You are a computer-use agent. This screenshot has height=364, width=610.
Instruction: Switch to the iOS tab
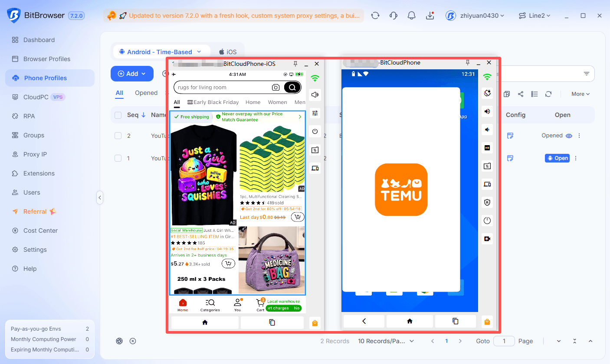pyautogui.click(x=228, y=52)
